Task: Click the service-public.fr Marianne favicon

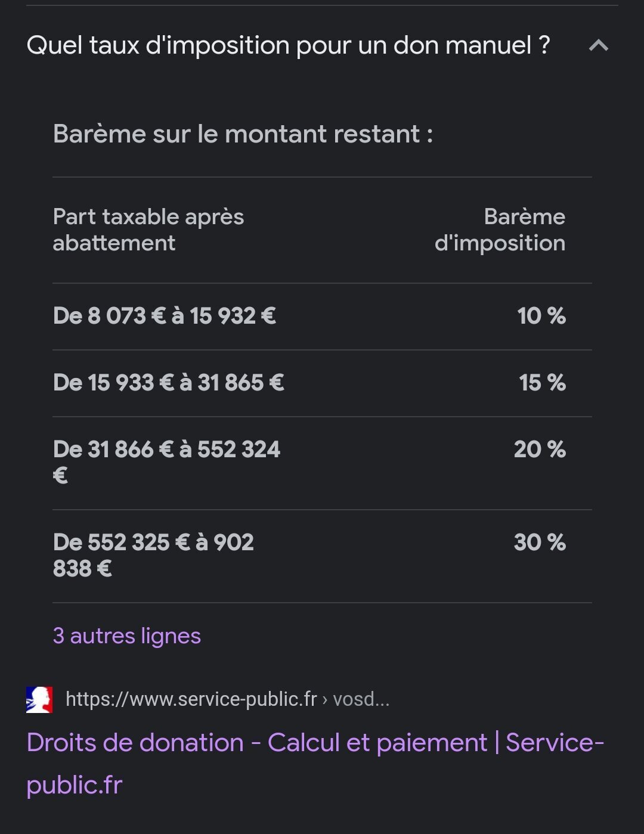Action: pos(39,699)
